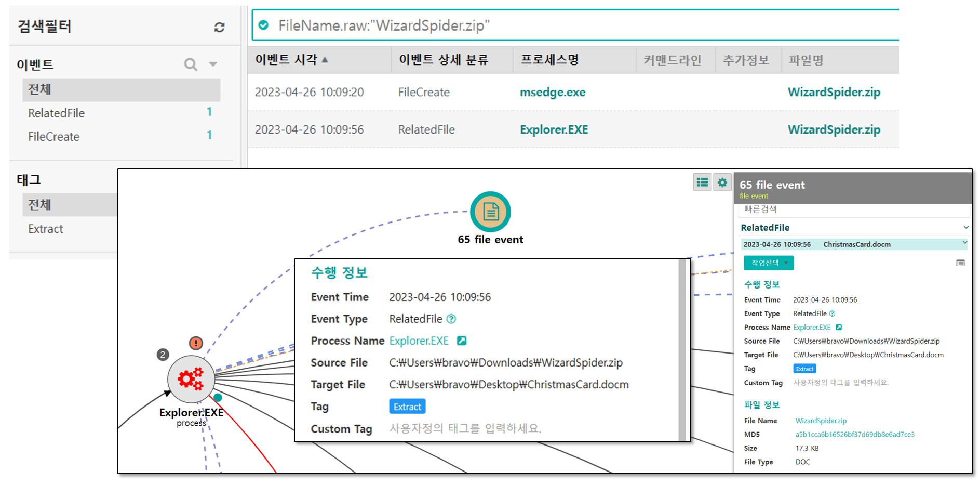Click popup Custom Tag input placeholder

point(465,428)
